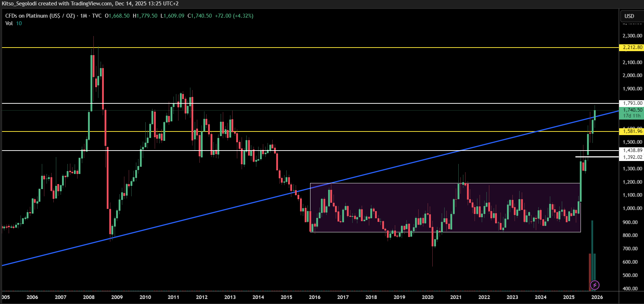Viewport: 644px width, 304px height.
Task: Open the USD currency selector
Action: 629,16
